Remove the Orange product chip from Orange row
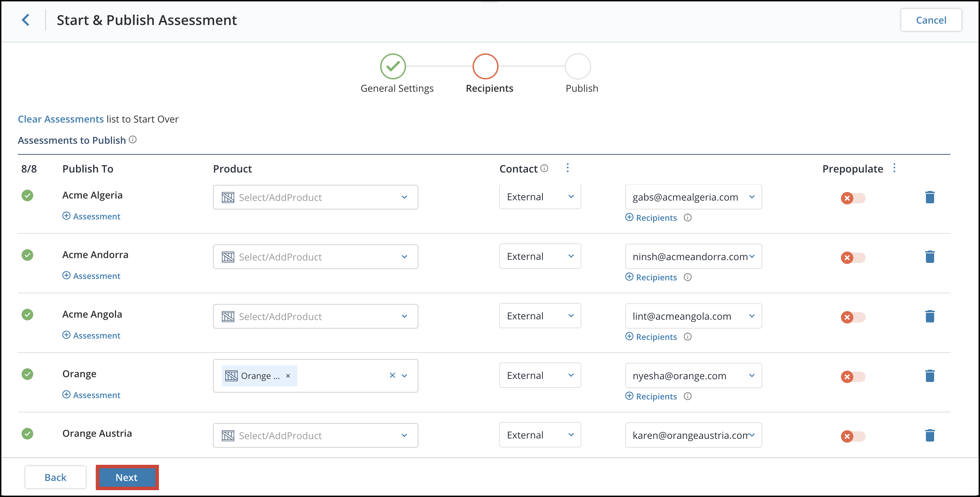The width and height of the screenshot is (980, 497). [288, 376]
